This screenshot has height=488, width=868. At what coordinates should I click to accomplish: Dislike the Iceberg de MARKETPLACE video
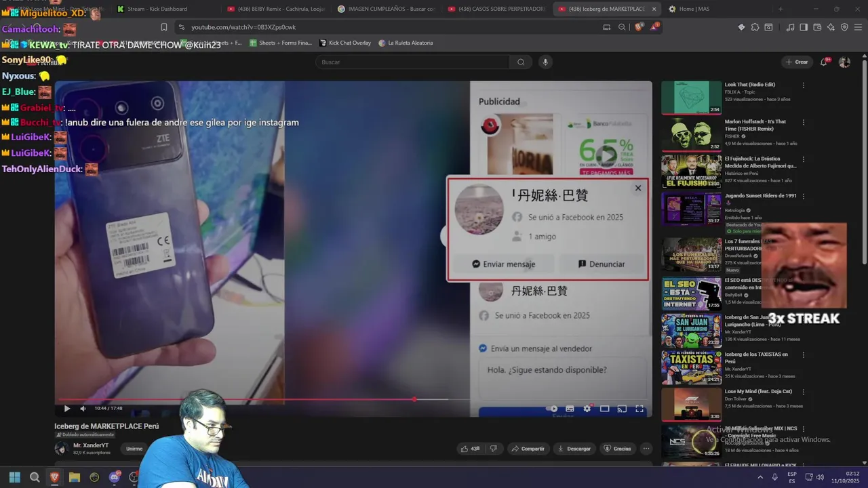pos(494,449)
